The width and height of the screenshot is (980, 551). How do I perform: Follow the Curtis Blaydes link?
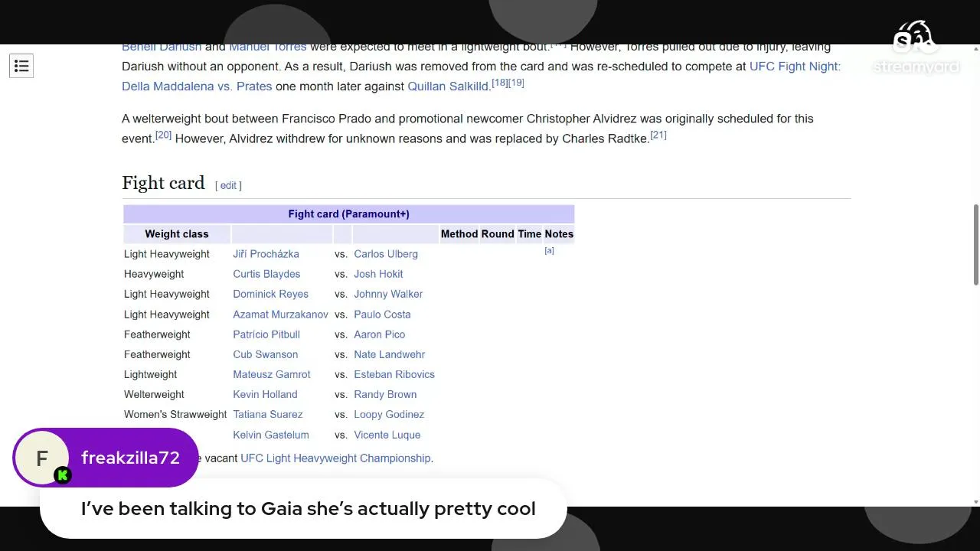tap(266, 274)
